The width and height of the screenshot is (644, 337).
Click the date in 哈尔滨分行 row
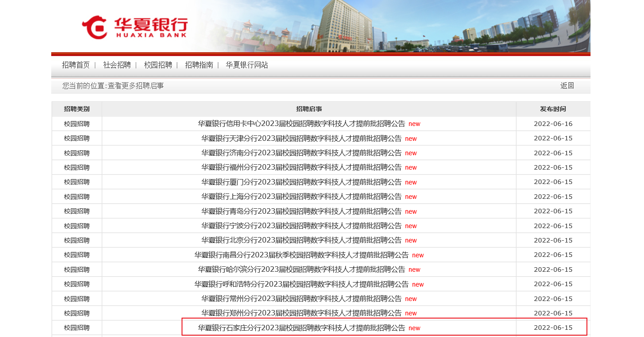pos(553,270)
